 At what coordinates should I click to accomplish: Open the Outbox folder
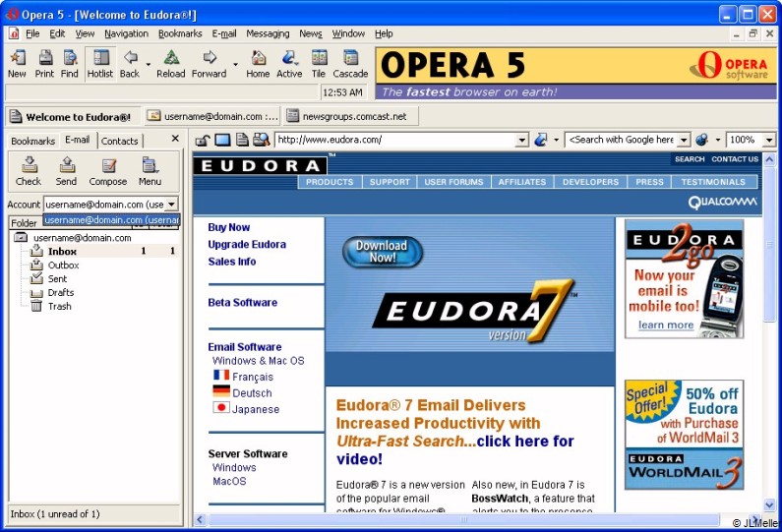coord(63,266)
